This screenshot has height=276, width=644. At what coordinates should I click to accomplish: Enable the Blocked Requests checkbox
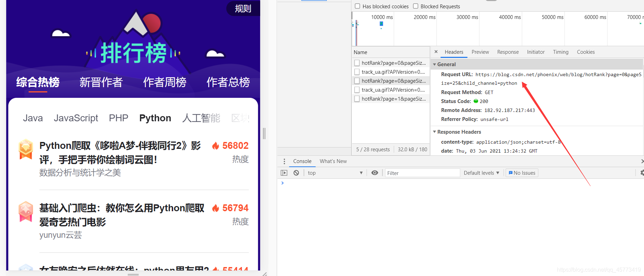(415, 6)
